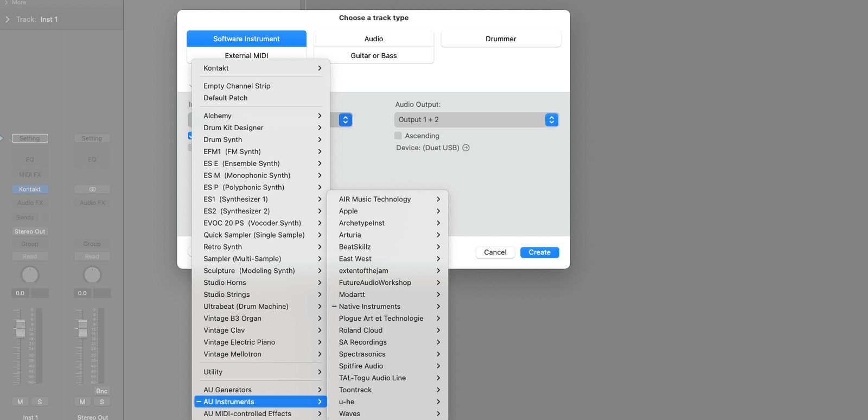Screen dimensions: 868x420
Task: Open the Group slot on Inst 1 strip
Action: pyautogui.click(x=30, y=244)
